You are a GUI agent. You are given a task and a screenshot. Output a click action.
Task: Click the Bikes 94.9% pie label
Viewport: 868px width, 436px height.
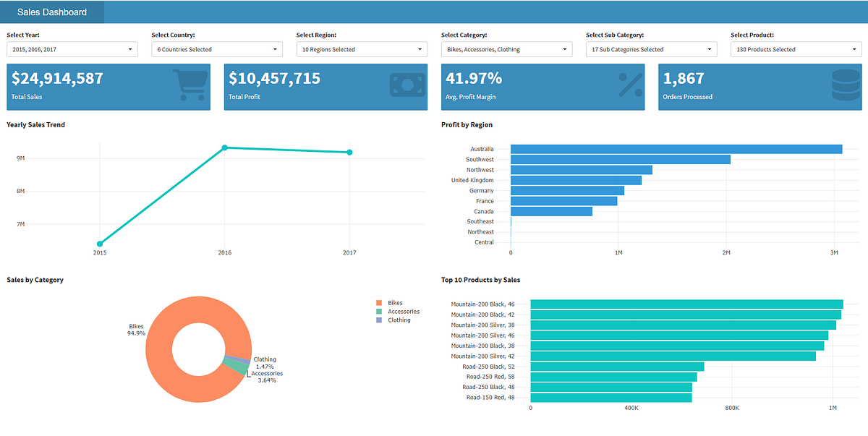[x=137, y=330]
